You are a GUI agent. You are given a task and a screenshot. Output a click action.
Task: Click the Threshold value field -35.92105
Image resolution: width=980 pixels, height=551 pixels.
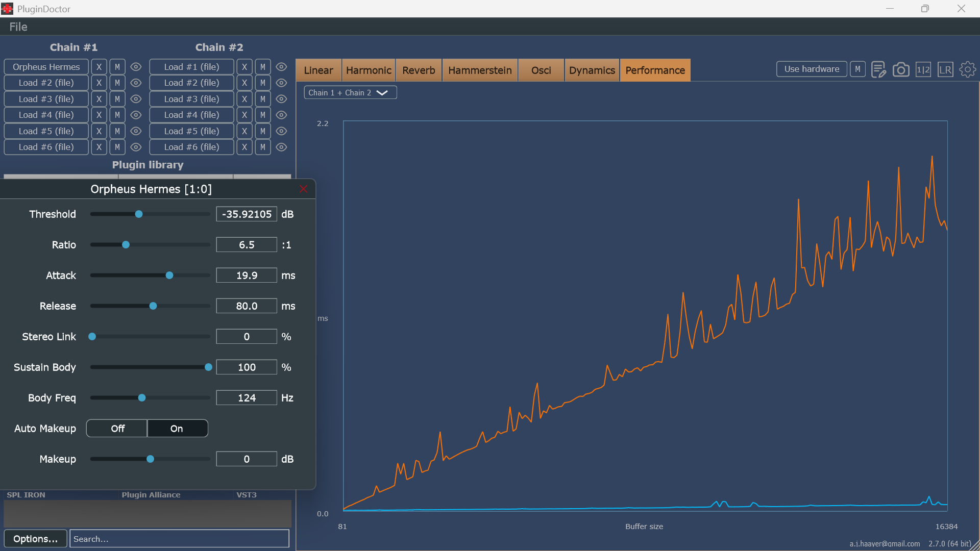coord(247,214)
